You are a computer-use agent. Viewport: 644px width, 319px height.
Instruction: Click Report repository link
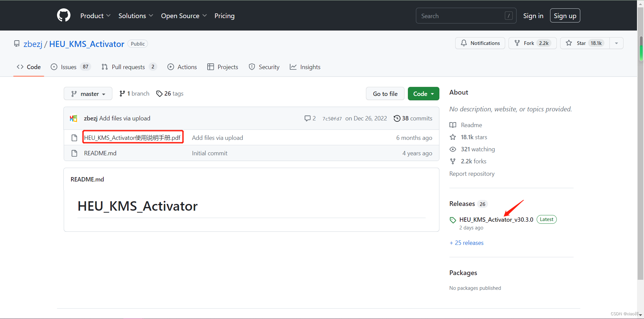click(x=472, y=174)
